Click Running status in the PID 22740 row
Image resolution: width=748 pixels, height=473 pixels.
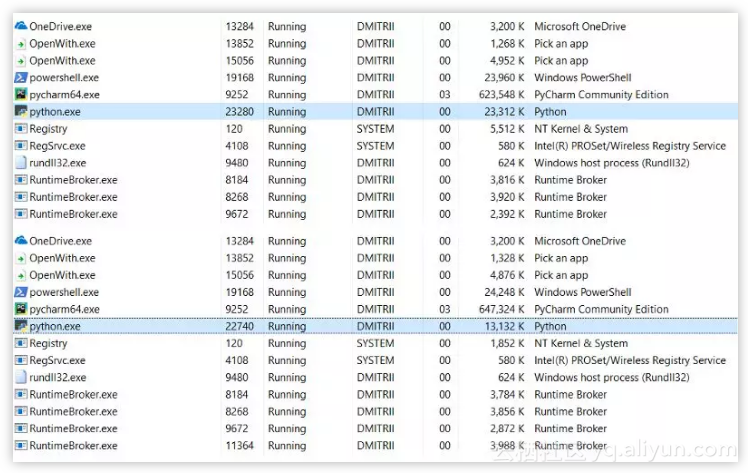[x=287, y=327]
